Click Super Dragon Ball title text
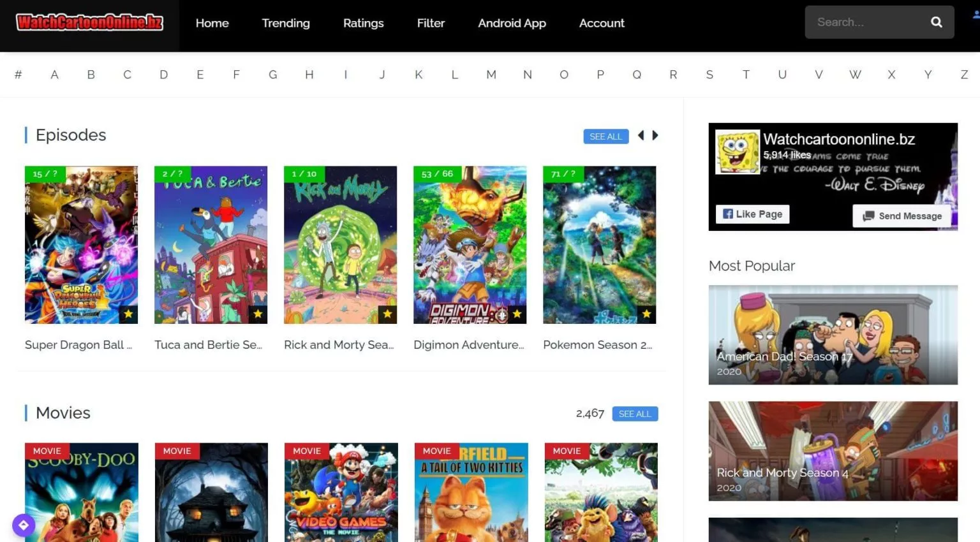This screenshot has height=542, width=980. coord(78,345)
